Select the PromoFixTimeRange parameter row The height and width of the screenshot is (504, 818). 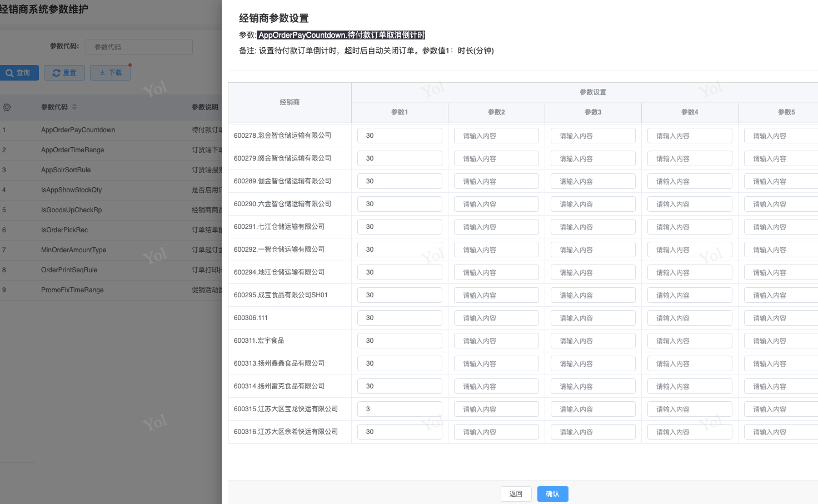tap(72, 290)
